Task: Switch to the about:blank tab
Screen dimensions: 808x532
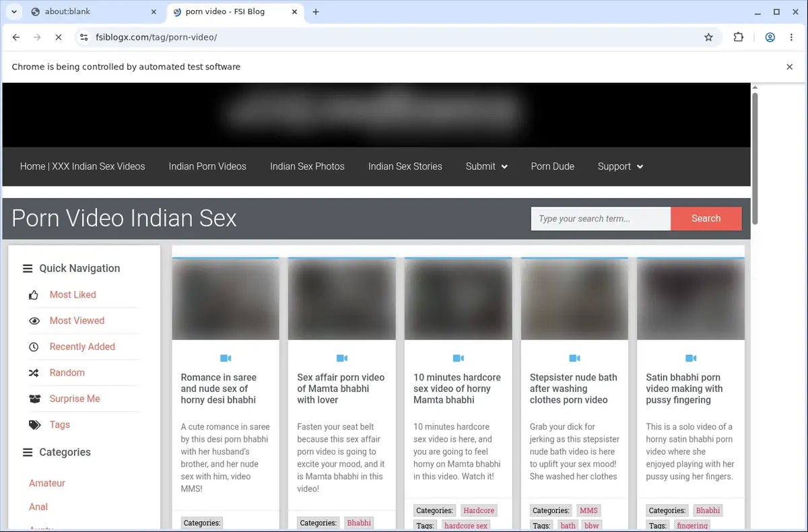Action: tap(93, 11)
